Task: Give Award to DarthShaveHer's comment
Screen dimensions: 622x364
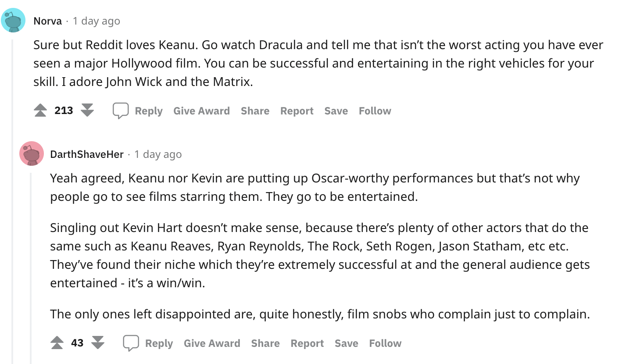Action: [x=212, y=343]
